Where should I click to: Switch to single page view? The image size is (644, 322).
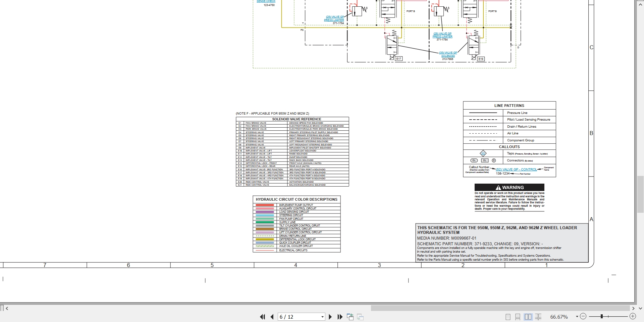point(508,317)
